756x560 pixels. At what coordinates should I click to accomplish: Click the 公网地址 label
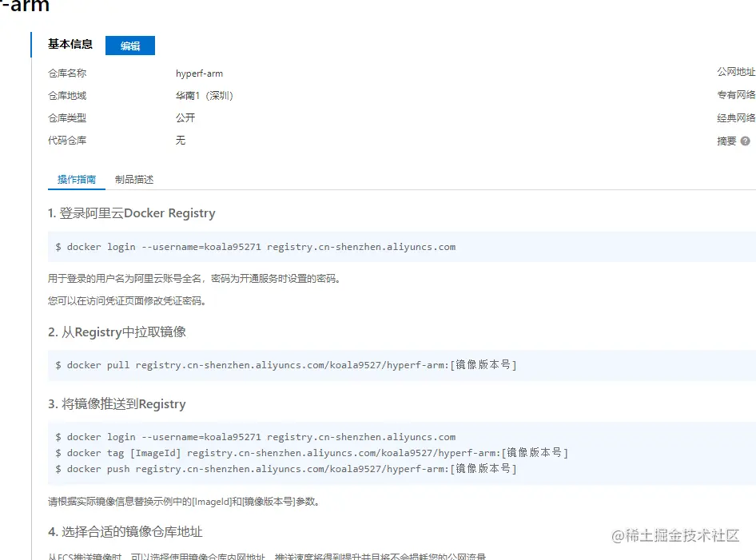pyautogui.click(x=736, y=72)
